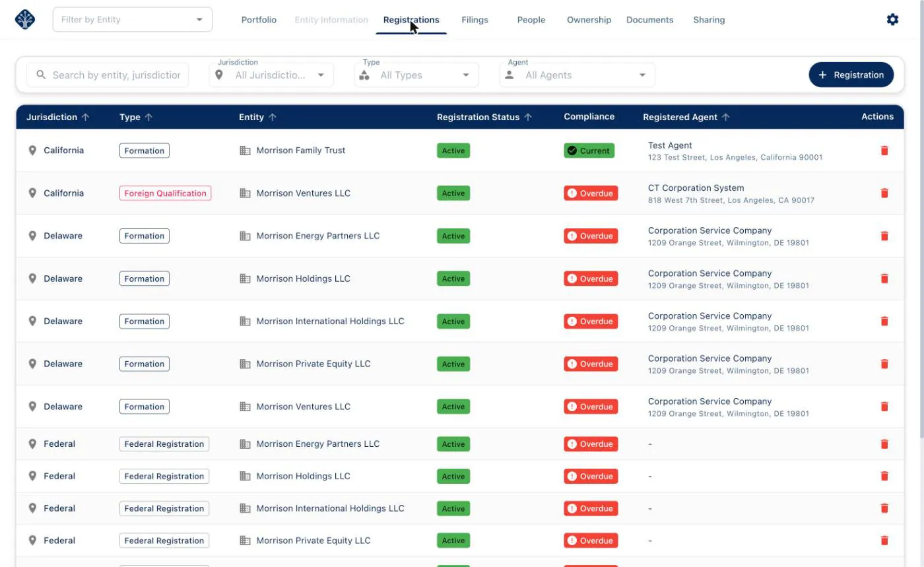The image size is (924, 567).
Task: Click CT Corporation System agent name
Action: (696, 188)
